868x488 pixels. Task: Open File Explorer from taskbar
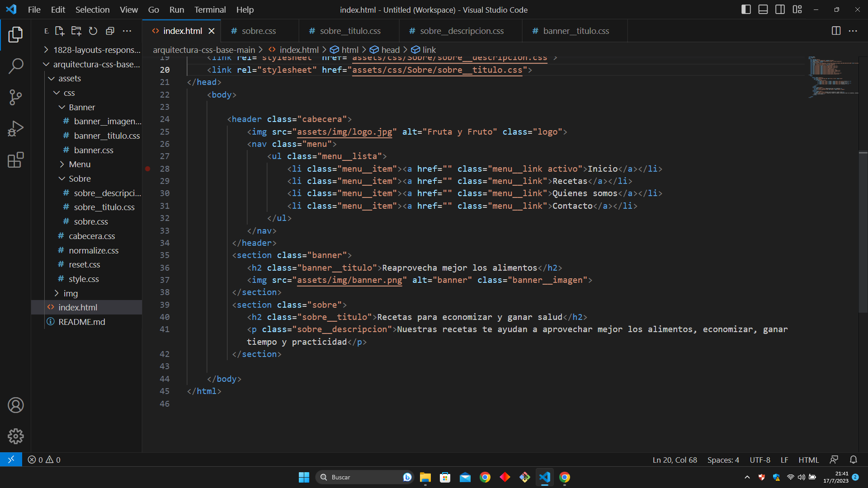click(425, 477)
